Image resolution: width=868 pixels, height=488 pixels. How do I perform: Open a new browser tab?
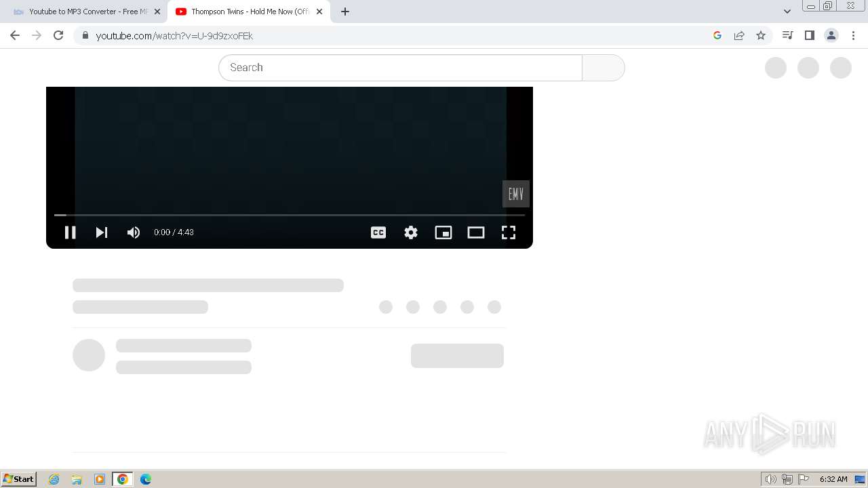pos(345,12)
